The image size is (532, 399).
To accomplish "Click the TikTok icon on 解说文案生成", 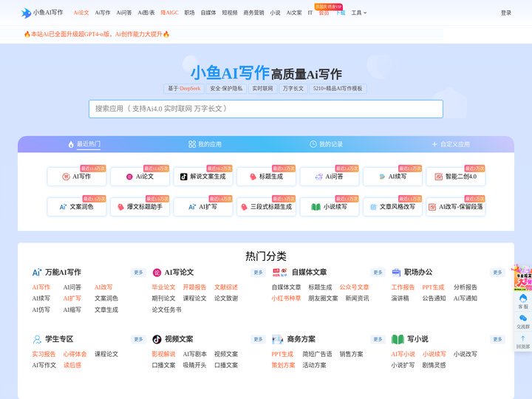I will click(x=183, y=177).
